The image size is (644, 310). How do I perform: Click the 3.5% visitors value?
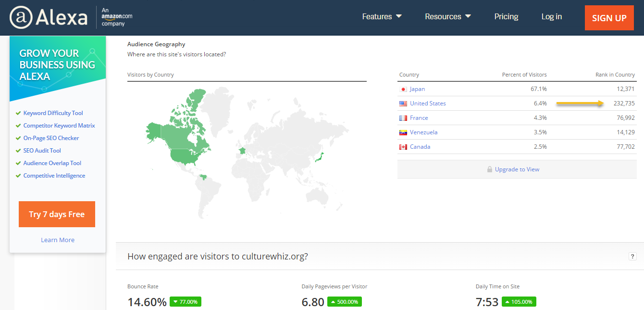pyautogui.click(x=541, y=132)
